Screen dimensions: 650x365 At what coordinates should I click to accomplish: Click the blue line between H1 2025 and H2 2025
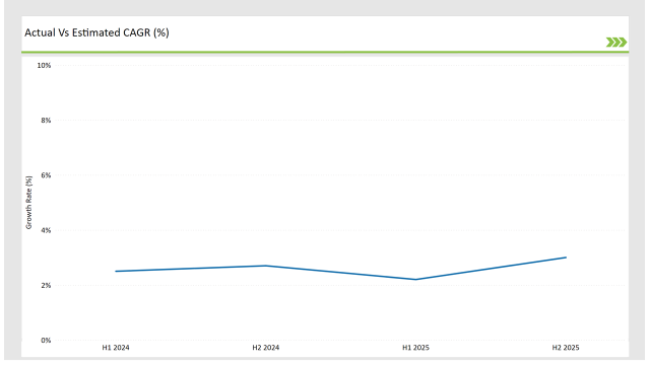coord(491,268)
